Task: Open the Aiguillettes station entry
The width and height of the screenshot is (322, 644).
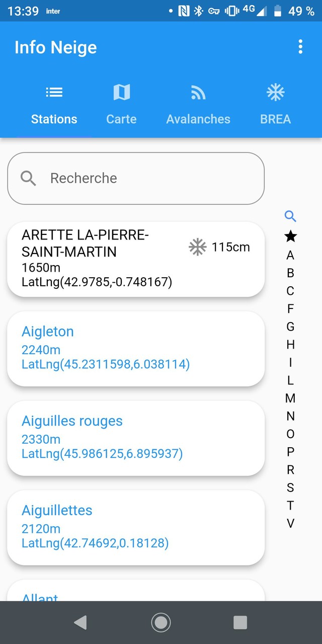Action: coord(135,527)
